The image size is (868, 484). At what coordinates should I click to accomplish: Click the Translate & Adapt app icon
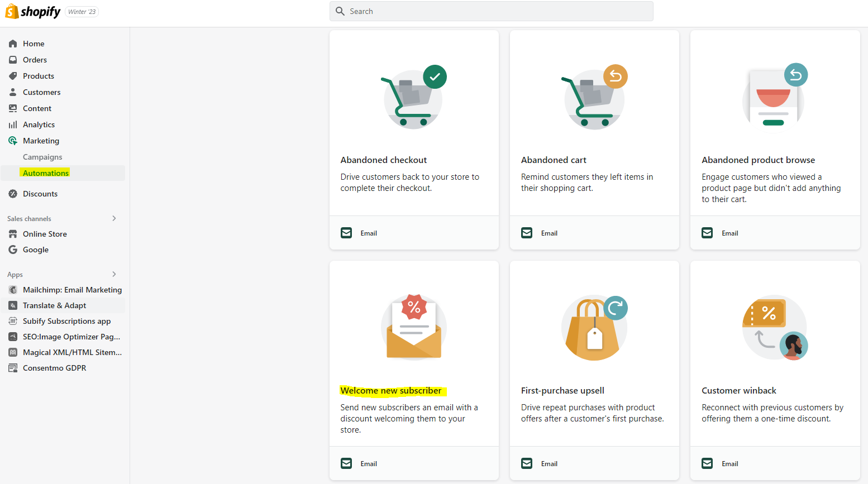(13, 305)
